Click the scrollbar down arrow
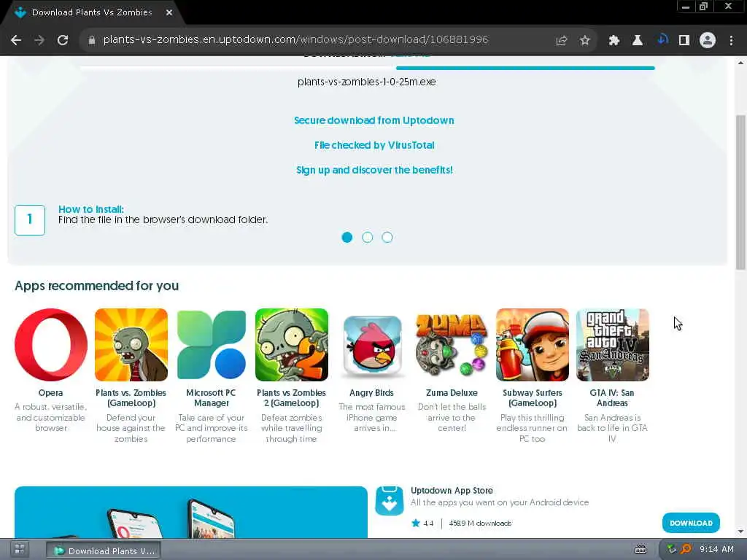The width and height of the screenshot is (747, 560). point(741,532)
